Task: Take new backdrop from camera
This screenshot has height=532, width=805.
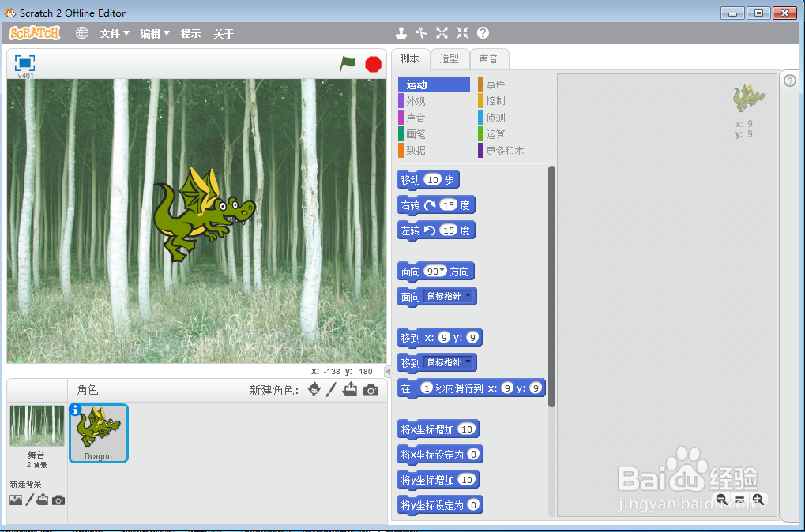Action: coord(58,500)
